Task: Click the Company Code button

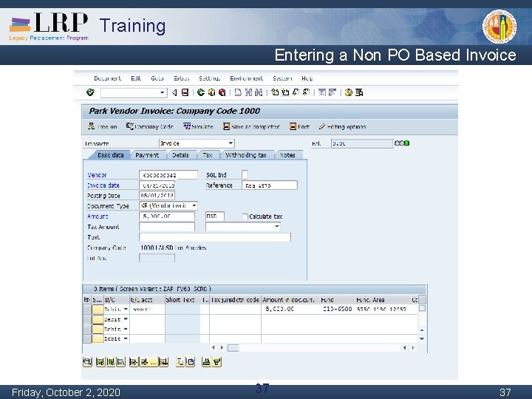Action: (149, 126)
